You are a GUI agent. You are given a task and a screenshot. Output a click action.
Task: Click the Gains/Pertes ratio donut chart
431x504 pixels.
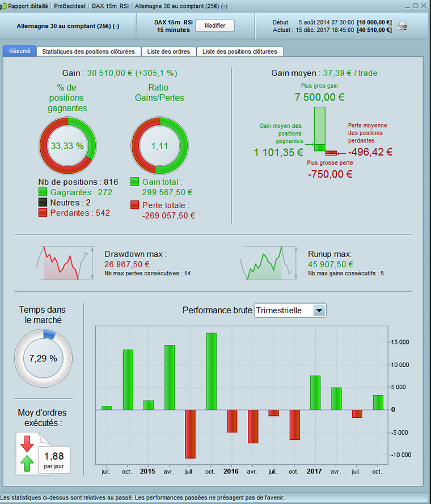pos(159,146)
